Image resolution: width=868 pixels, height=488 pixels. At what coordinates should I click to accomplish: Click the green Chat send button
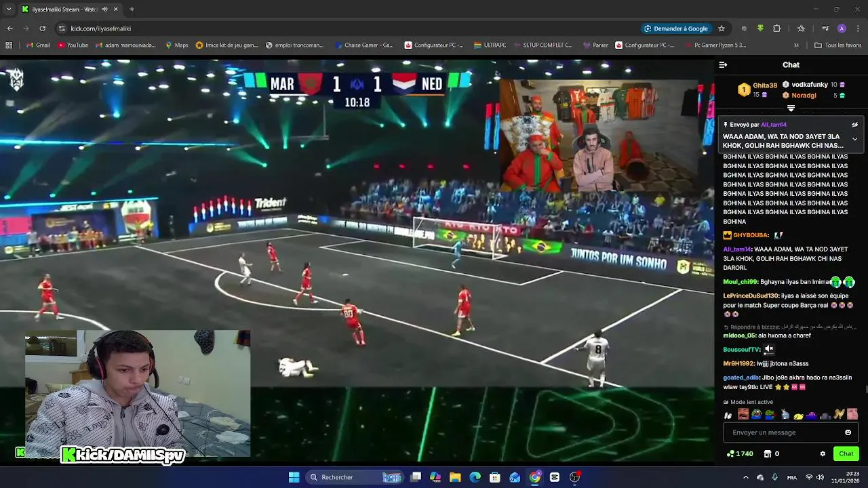tap(846, 454)
